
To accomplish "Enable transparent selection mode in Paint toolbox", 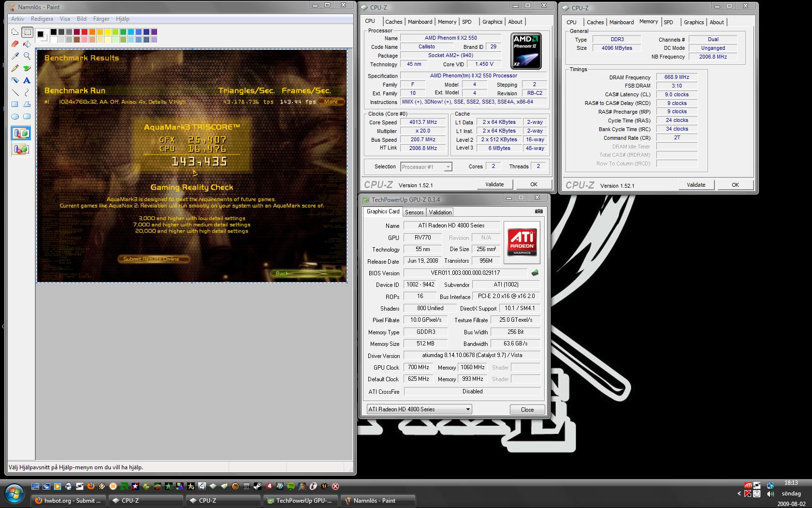I will tap(21, 149).
